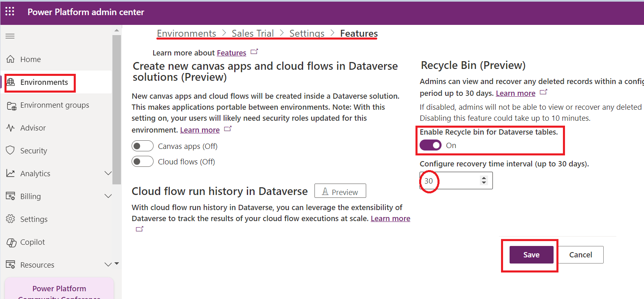Click the Features breadcrumb text
The width and height of the screenshot is (644, 299).
(359, 33)
